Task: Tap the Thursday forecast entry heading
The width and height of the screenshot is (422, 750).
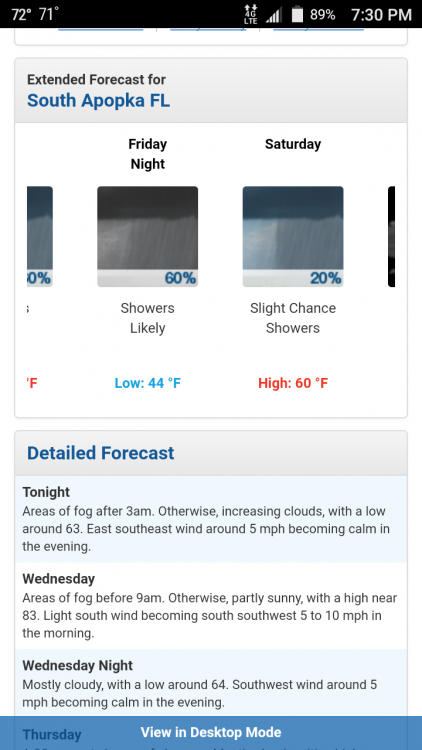Action: coord(52,734)
